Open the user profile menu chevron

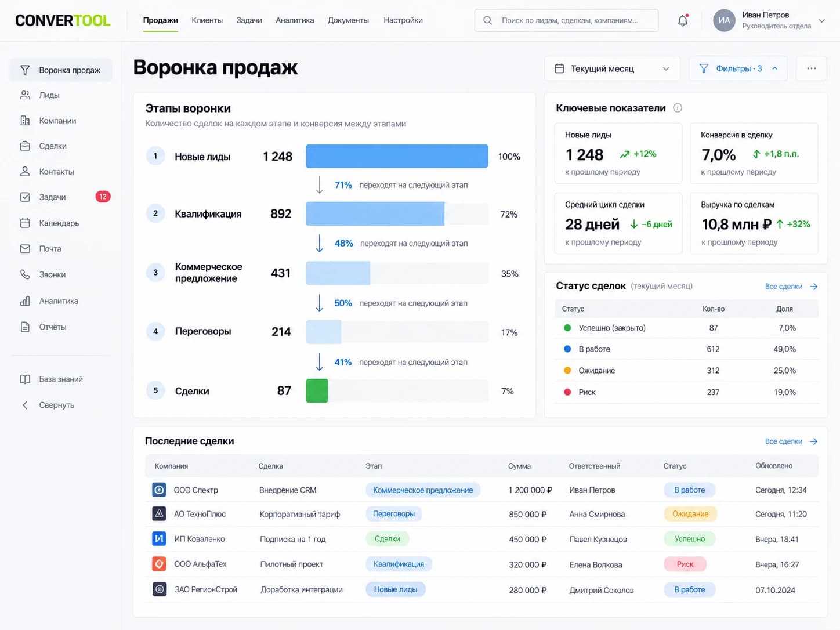822,21
